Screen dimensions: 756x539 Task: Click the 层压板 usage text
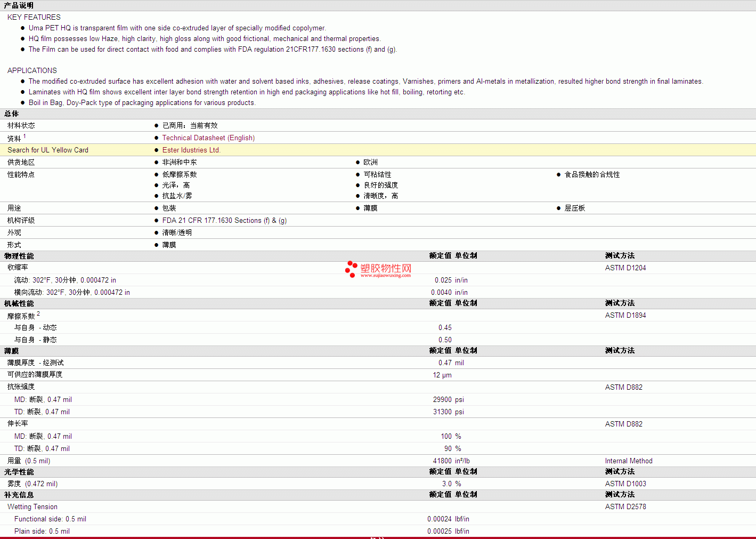tap(575, 208)
